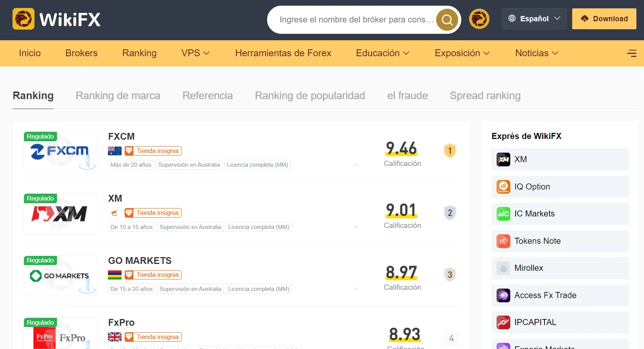Expand XM details chevron
Viewport: 644px width, 349px height.
point(356,227)
